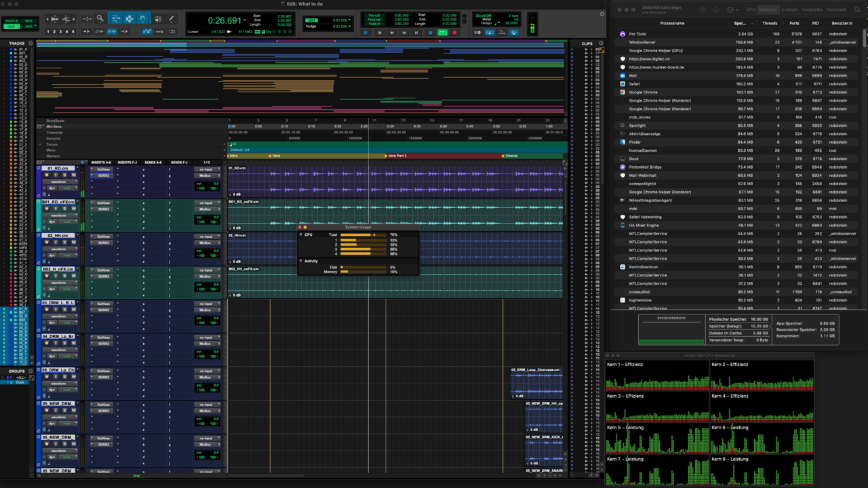Select Grid edit mode

point(27,26)
